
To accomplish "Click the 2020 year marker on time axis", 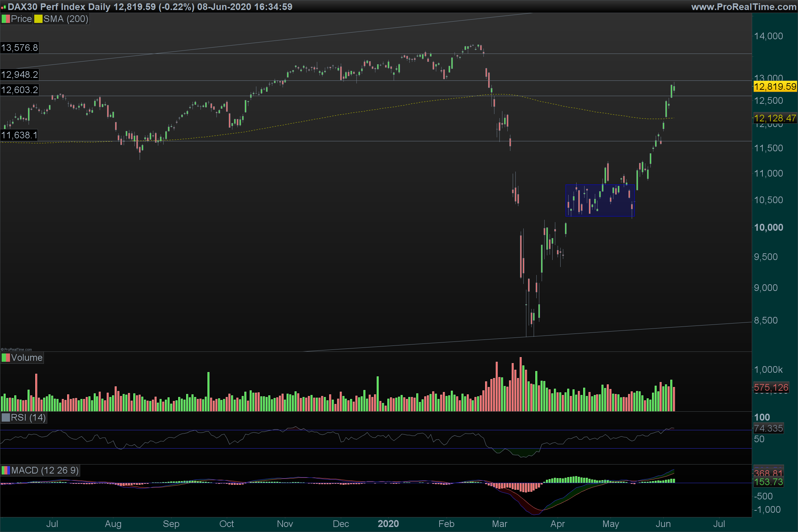I will point(388,523).
